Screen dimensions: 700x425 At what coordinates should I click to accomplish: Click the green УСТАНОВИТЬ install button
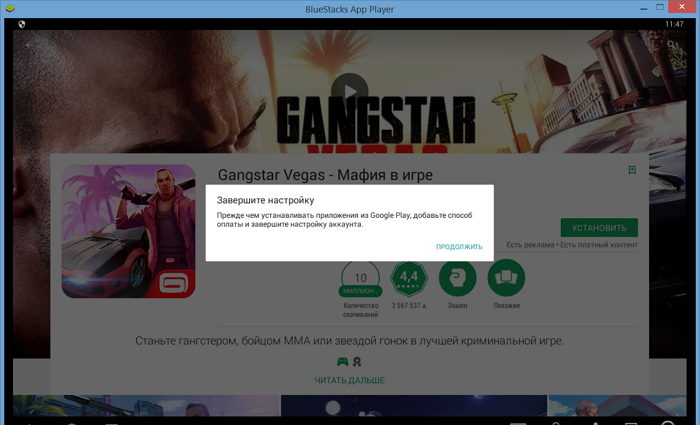[x=599, y=228]
